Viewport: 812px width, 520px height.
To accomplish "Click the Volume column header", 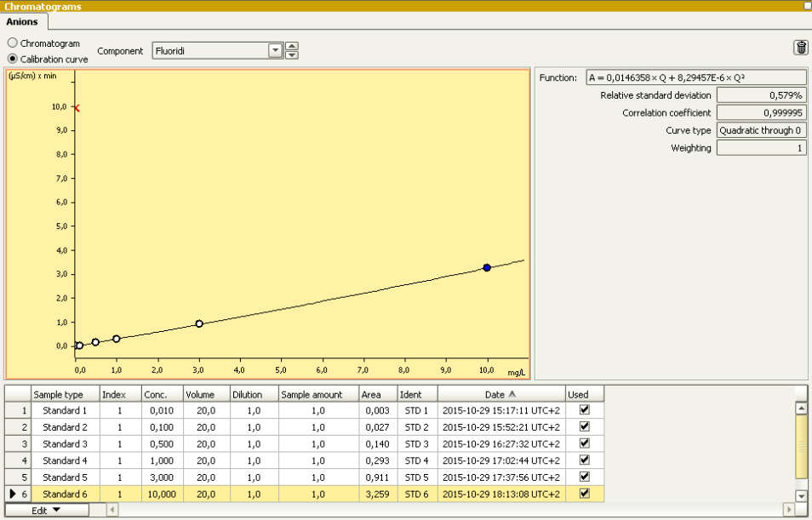I will (x=207, y=394).
